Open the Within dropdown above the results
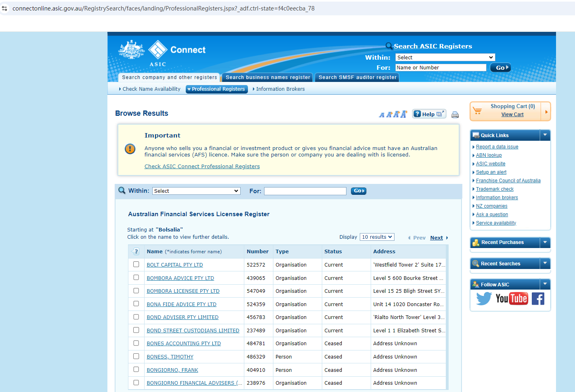 click(196, 191)
